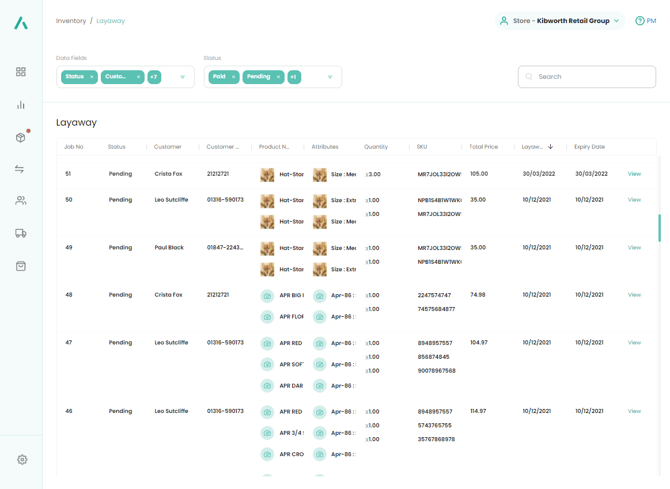This screenshot has width=670, height=489.
Task: Open the dashboard grid icon in sidebar
Action: (21, 72)
